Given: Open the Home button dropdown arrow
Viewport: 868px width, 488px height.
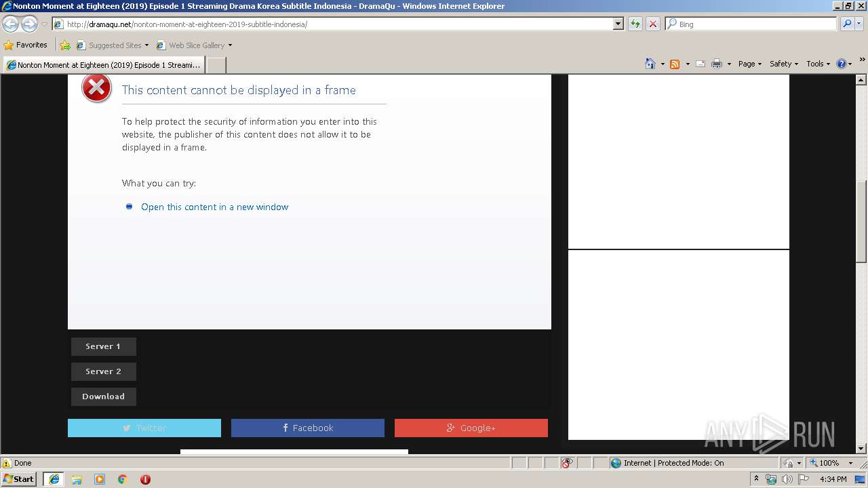Looking at the screenshot, I should (663, 64).
